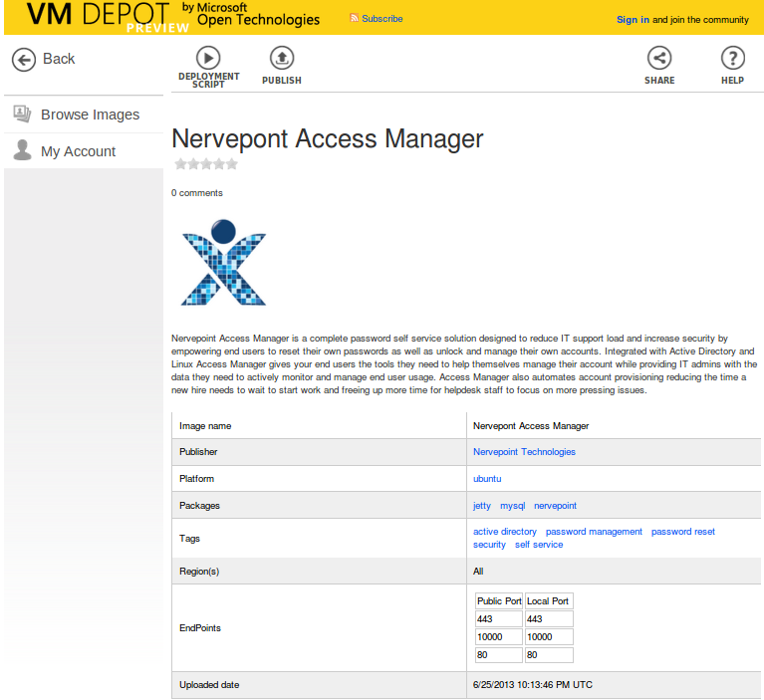Open Help question mark icon
Screen dimensions: 764x700
coord(732,59)
